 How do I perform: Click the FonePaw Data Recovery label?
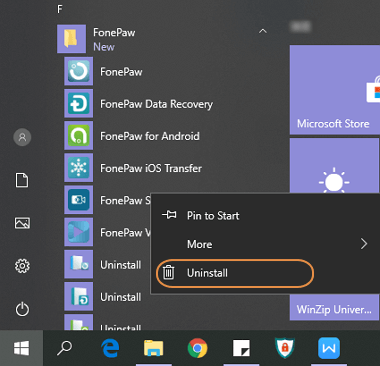[157, 104]
